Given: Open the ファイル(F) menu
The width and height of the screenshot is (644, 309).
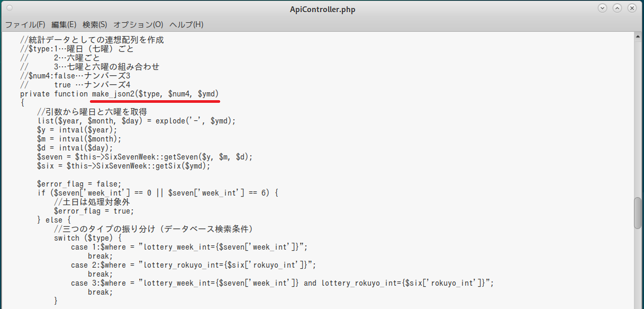Looking at the screenshot, I should point(25,24).
